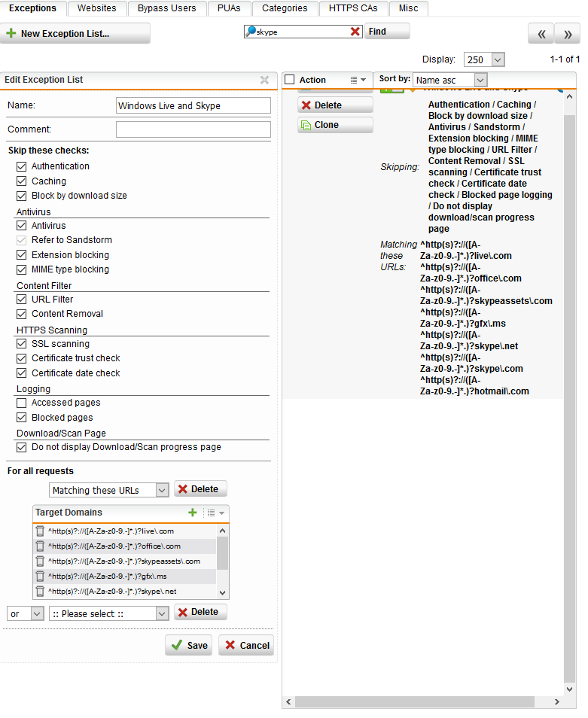Image resolution: width=588 pixels, height=718 pixels.
Task: Toggle Block by download size checkbox
Action: tap(22, 196)
